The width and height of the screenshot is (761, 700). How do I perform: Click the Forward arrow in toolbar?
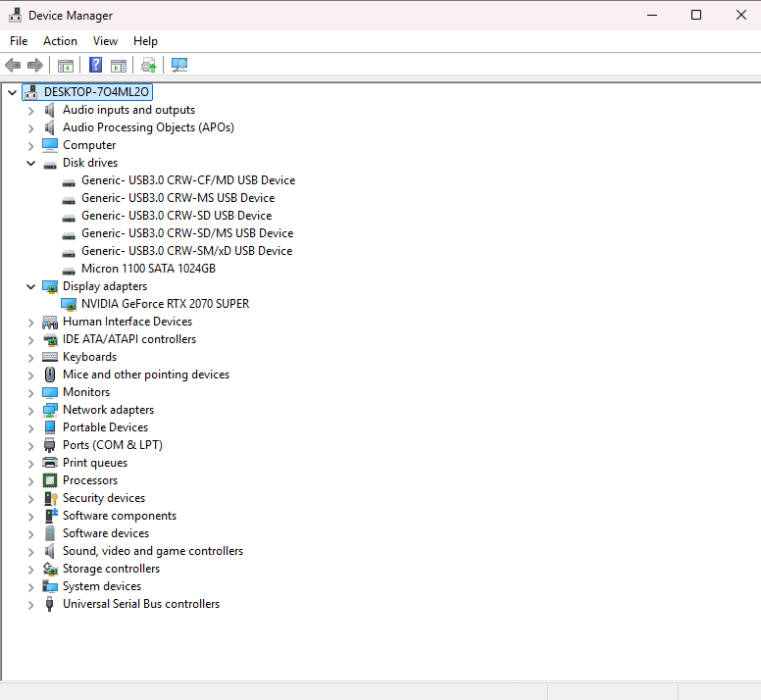[x=35, y=66]
